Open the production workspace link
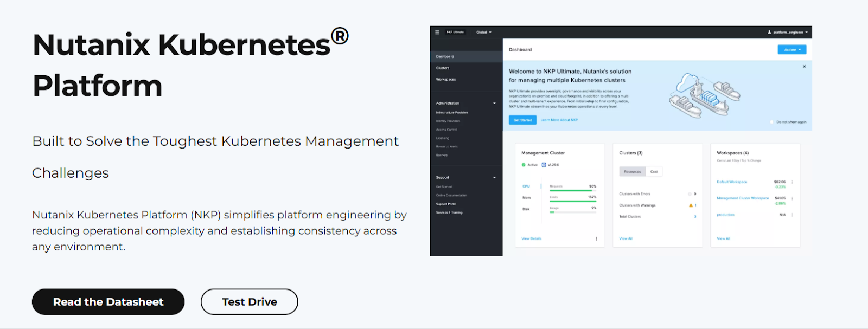Image resolution: width=868 pixels, height=329 pixels. click(725, 215)
